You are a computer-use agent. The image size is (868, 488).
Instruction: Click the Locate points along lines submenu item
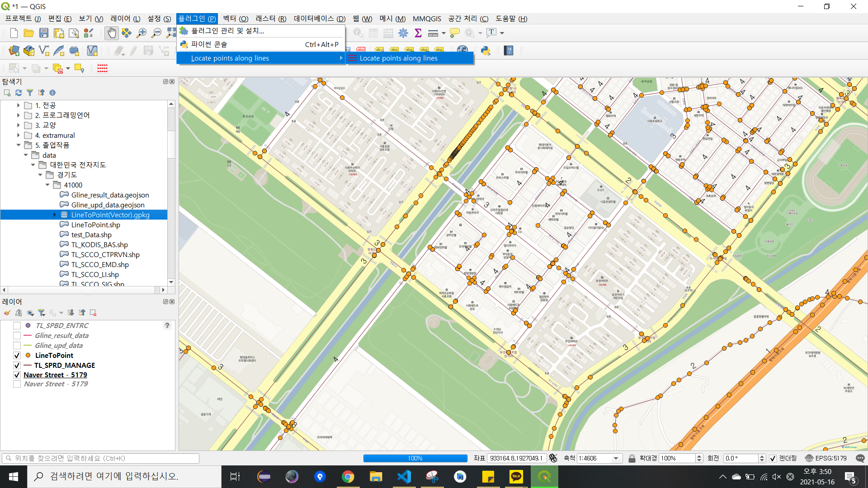pos(398,58)
